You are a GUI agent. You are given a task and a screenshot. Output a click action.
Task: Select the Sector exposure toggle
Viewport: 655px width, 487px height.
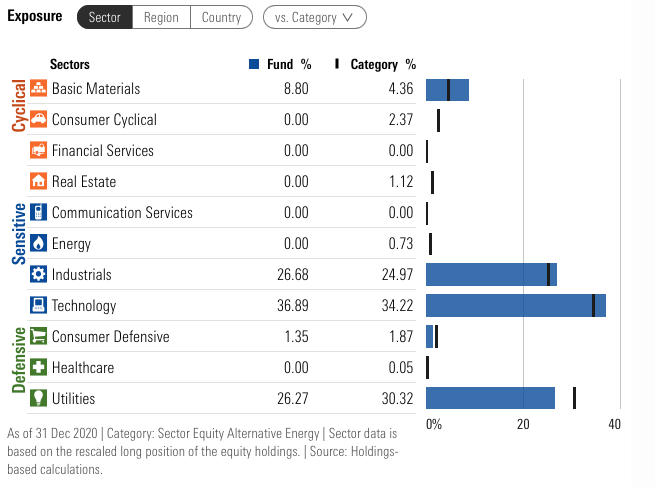coord(105,17)
